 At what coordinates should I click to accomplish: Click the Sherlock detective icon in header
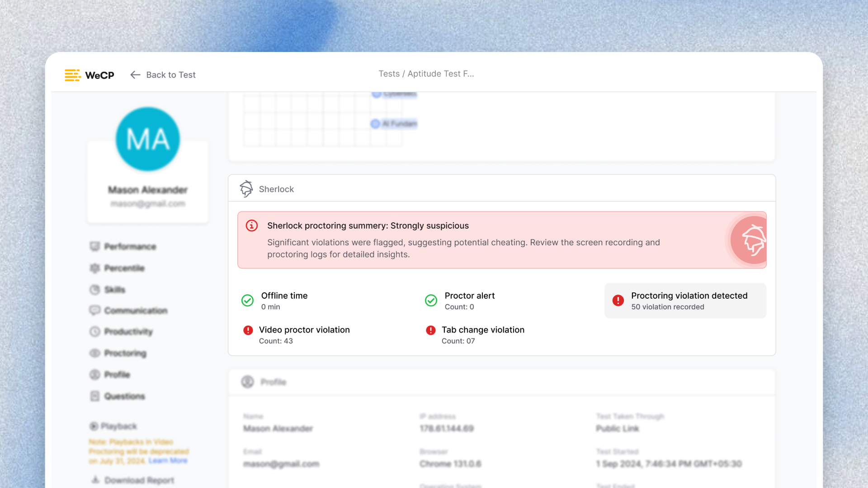(x=246, y=189)
